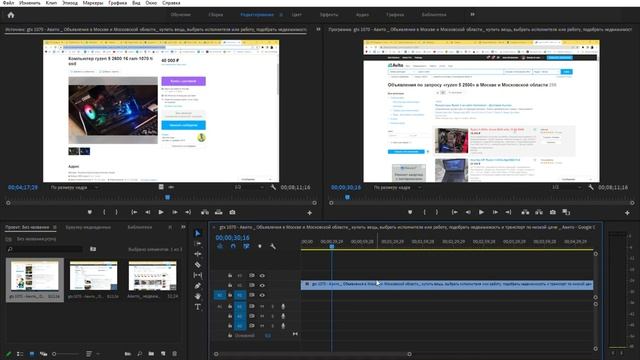Click Insert button in Source monitor

coord(205,212)
